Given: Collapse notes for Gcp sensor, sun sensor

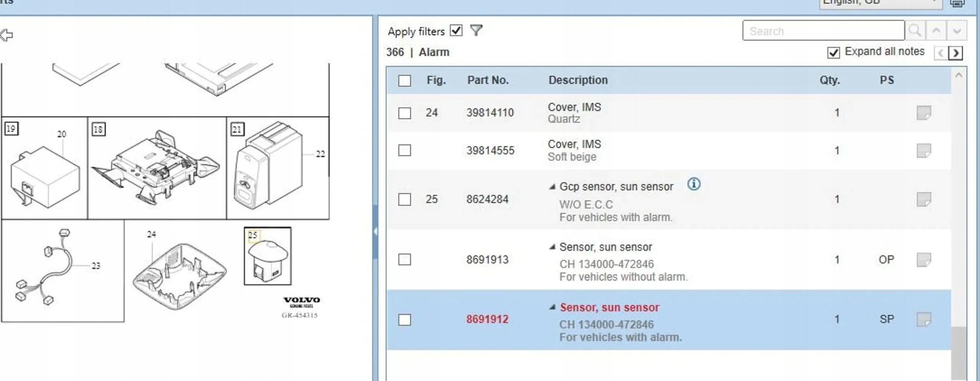Looking at the screenshot, I should [552, 187].
